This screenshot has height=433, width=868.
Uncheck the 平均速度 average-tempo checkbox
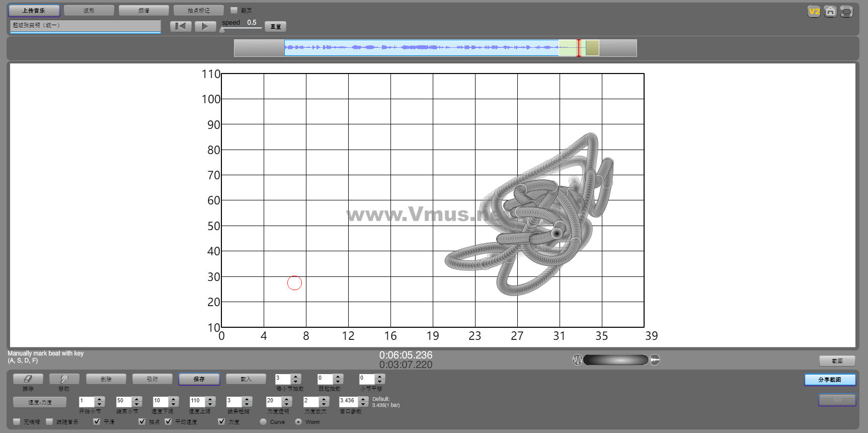(168, 421)
